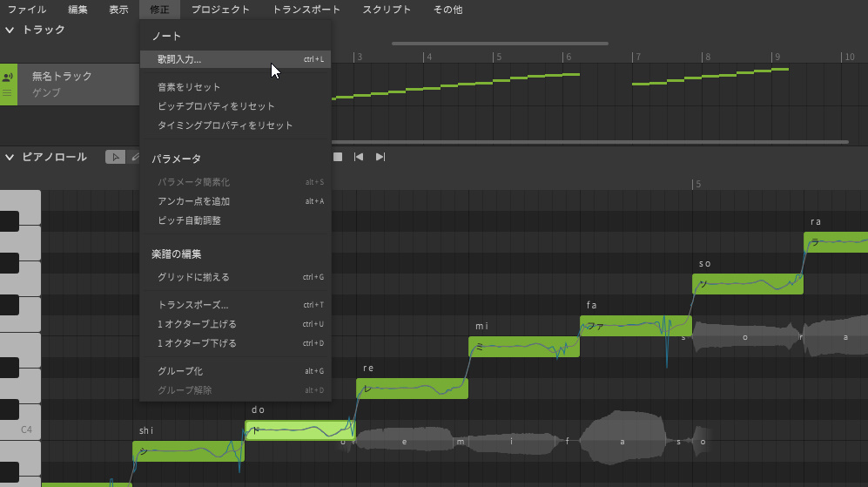Choose 1オクターブ下げる entry
The image size is (868, 487).
point(235,343)
